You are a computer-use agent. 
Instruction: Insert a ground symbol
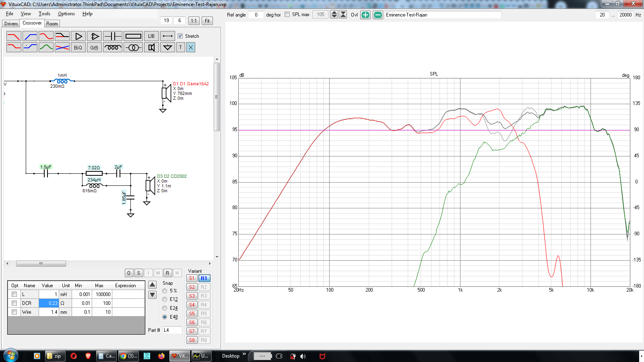click(167, 47)
